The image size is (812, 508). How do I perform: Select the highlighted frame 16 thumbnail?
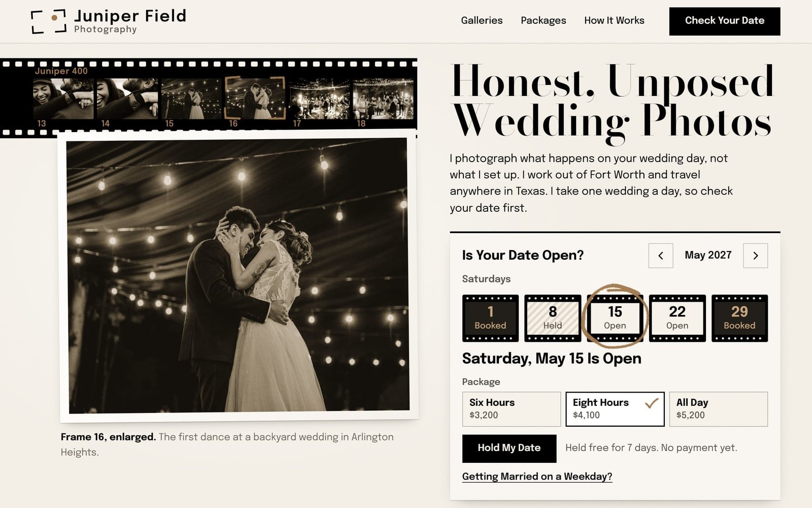[255, 99]
